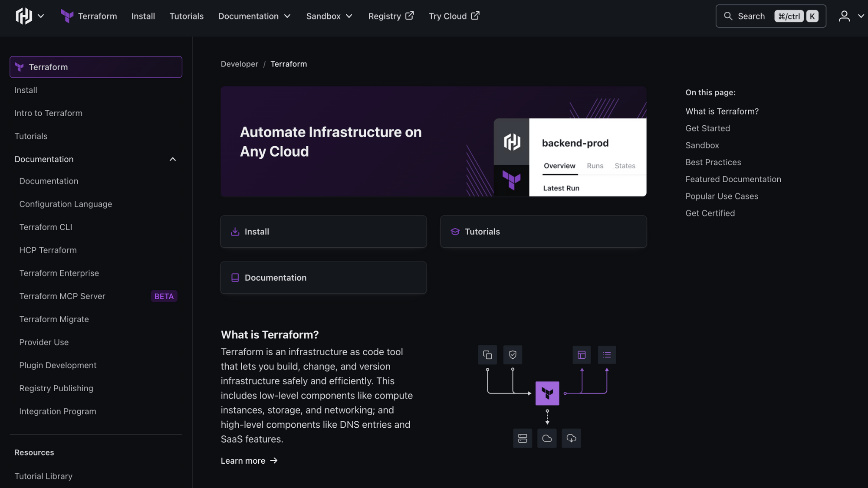Click the book icon on the Documentation card
This screenshot has width=868, height=488.
click(x=235, y=277)
